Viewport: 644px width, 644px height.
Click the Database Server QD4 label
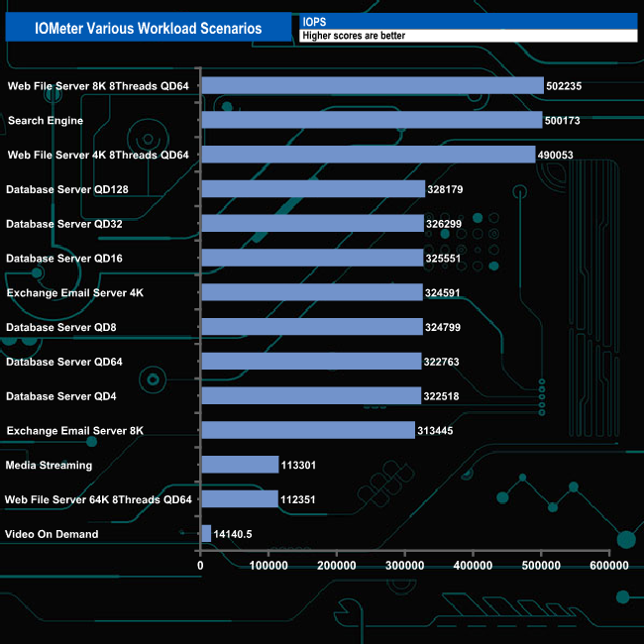tap(60, 396)
